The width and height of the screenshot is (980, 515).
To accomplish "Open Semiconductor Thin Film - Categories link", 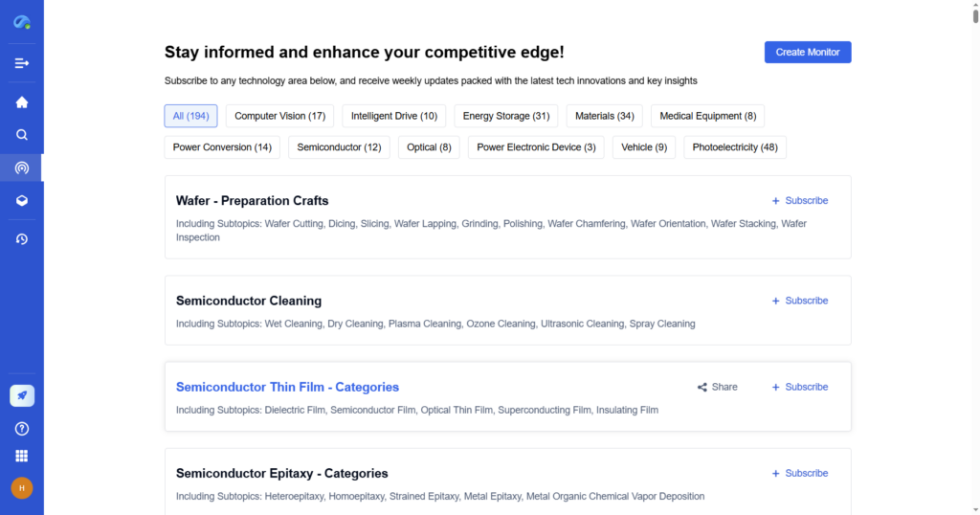I will point(287,388).
